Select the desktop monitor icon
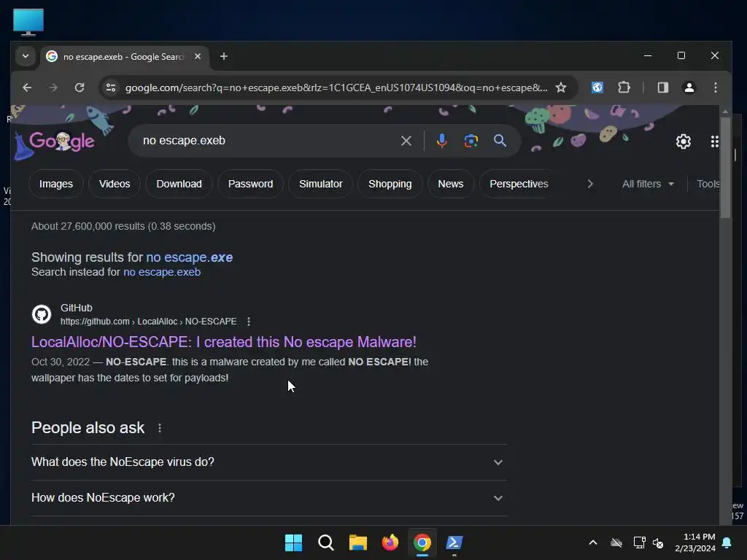 (28, 22)
